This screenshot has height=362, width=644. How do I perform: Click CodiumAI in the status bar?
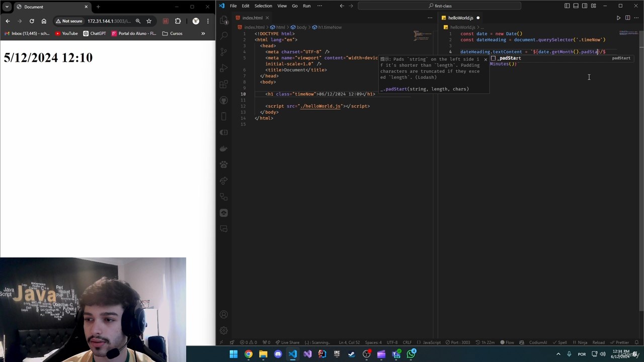538,342
